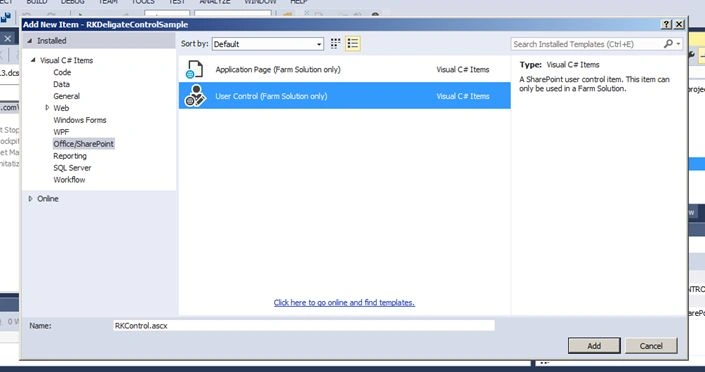Expand the Web tree node arrow
The image size is (705, 372).
(47, 108)
